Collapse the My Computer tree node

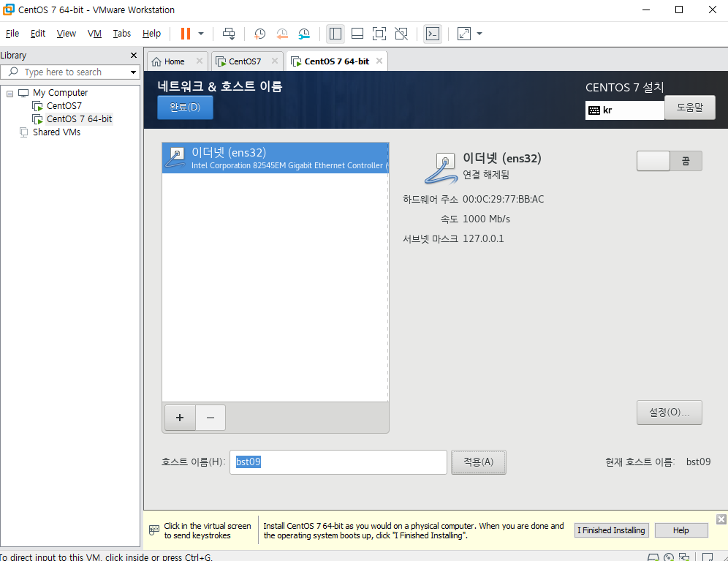[10, 94]
